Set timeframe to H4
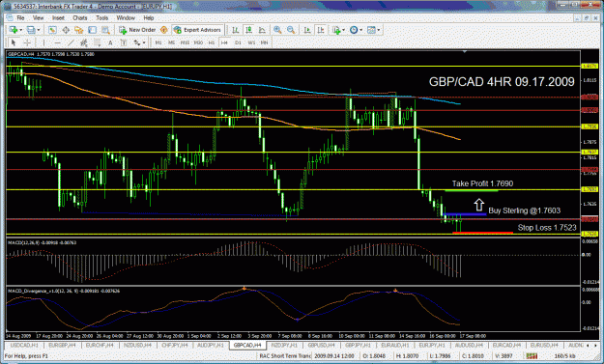This screenshot has height=364, width=604. click(224, 42)
